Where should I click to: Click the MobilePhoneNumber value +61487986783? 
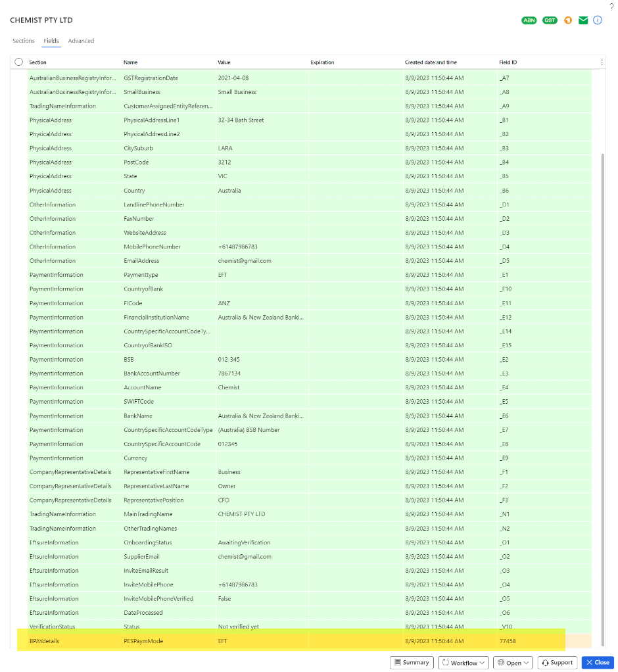238,247
